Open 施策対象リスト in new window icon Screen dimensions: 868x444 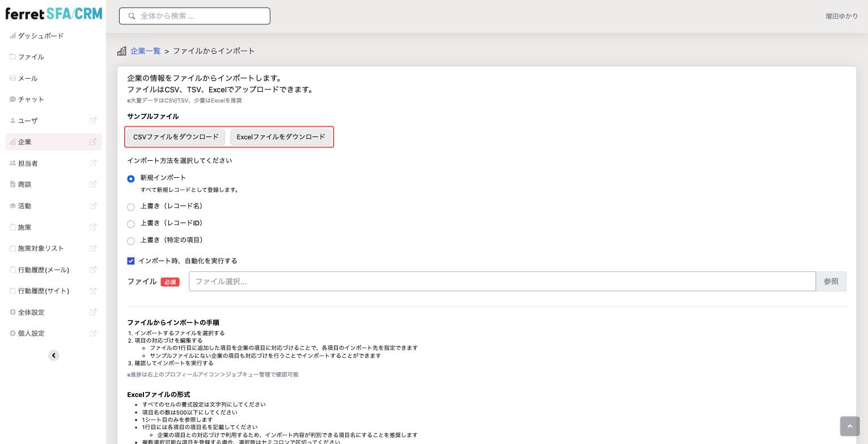(x=93, y=248)
